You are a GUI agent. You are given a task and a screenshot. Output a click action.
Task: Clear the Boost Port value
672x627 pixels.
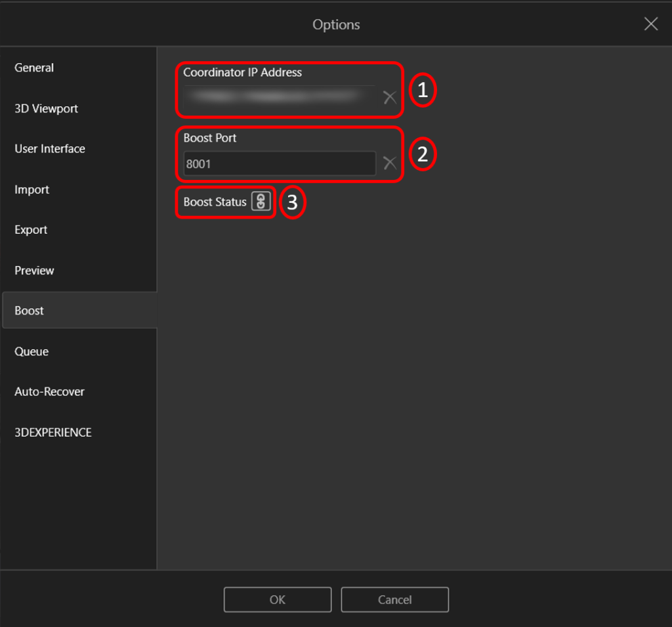click(x=390, y=163)
